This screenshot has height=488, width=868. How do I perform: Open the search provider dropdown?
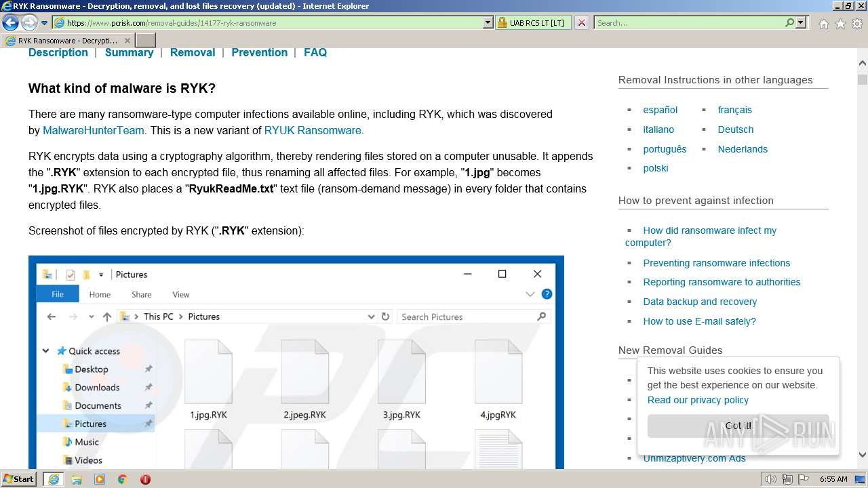coord(801,23)
